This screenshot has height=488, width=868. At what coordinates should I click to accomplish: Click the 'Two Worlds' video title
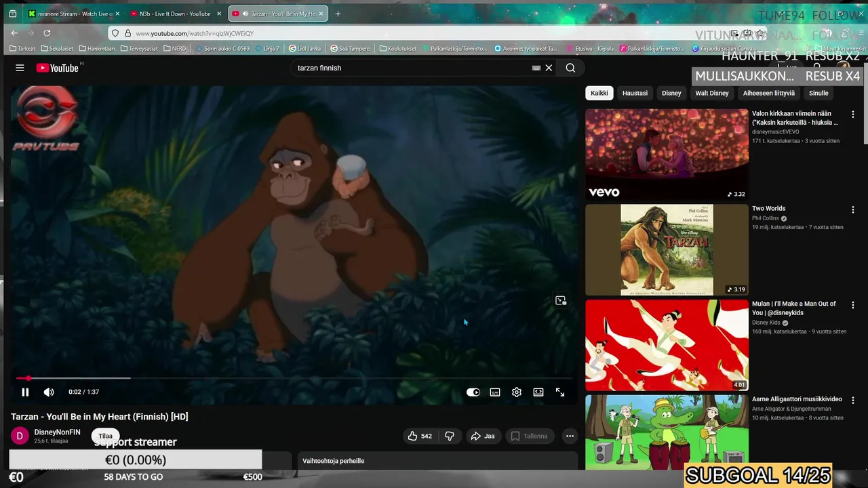pos(768,209)
